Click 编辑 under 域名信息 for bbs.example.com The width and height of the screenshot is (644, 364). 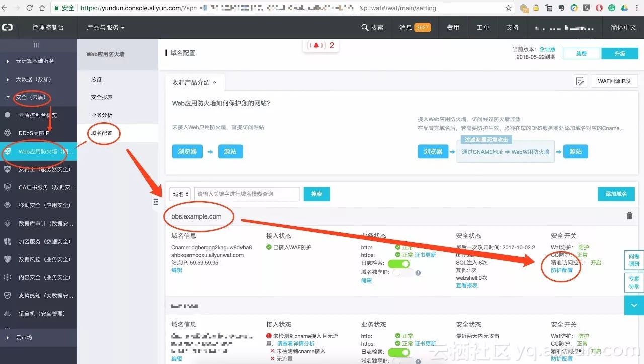pos(177,270)
